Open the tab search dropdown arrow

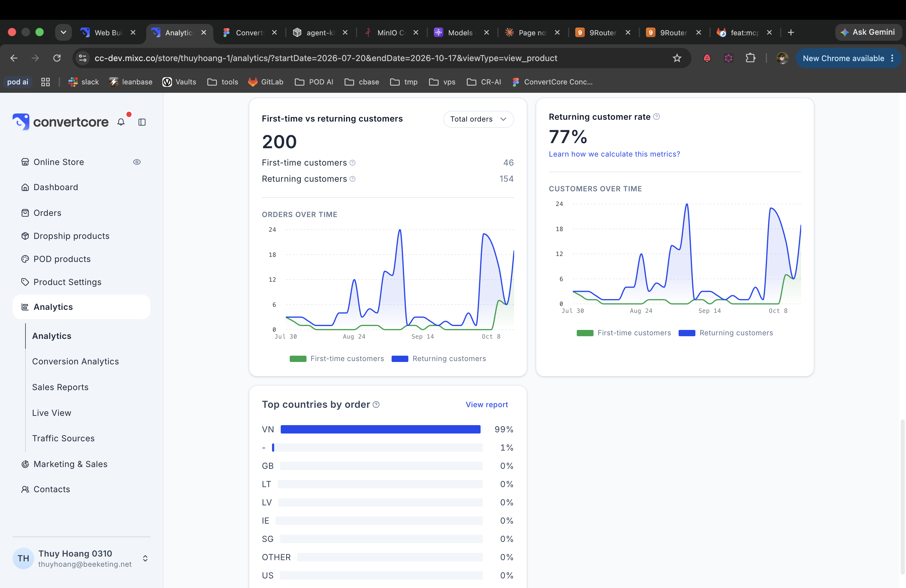[64, 33]
